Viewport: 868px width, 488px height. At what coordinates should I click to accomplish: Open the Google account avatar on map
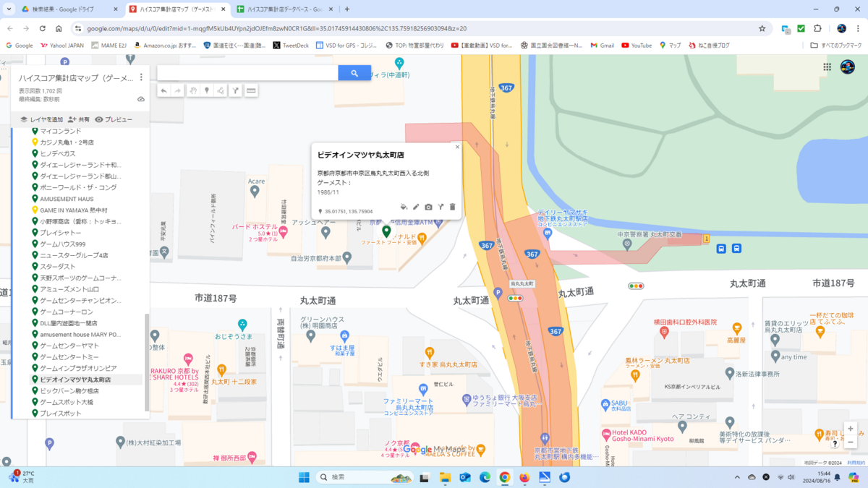[847, 67]
